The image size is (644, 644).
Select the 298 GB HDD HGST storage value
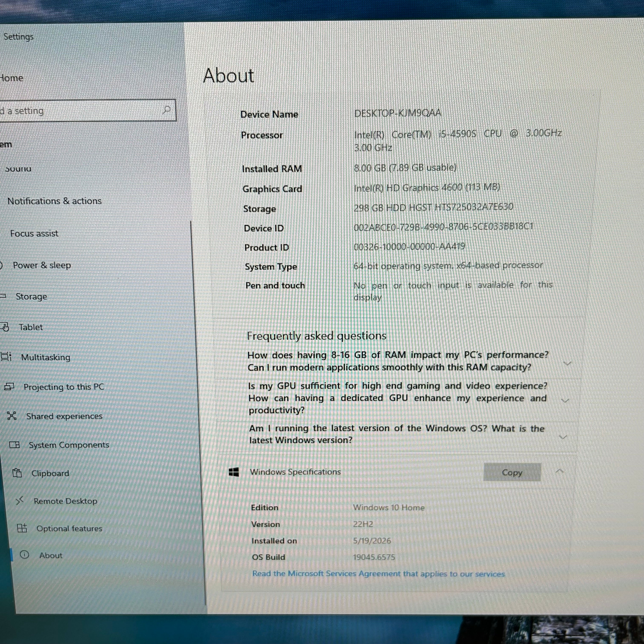[x=433, y=207]
